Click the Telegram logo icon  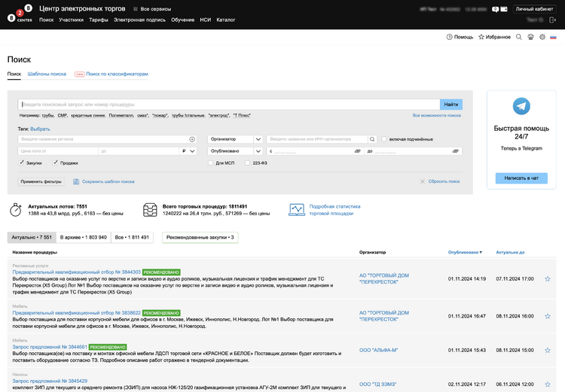click(521, 106)
